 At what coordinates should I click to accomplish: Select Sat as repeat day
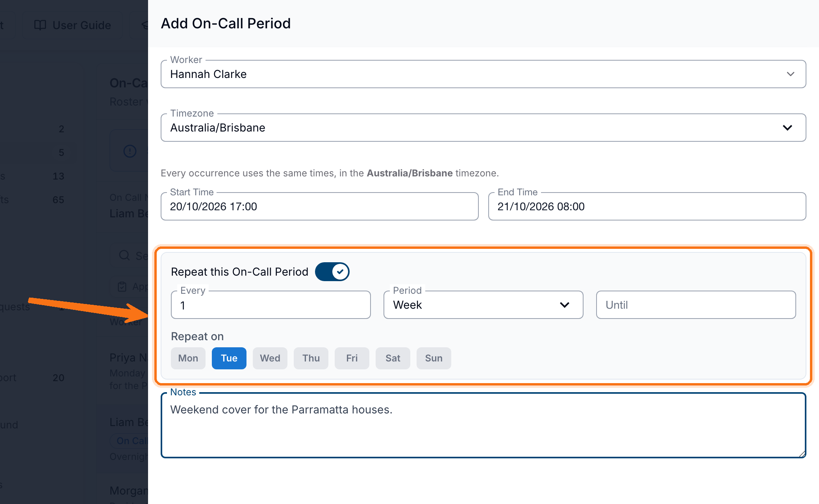[393, 358]
